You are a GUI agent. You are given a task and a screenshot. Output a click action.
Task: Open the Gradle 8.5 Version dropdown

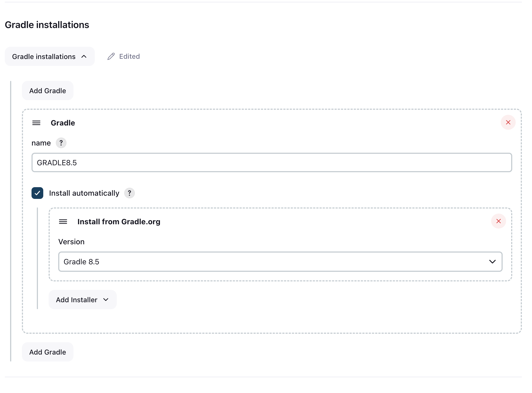[x=280, y=262]
